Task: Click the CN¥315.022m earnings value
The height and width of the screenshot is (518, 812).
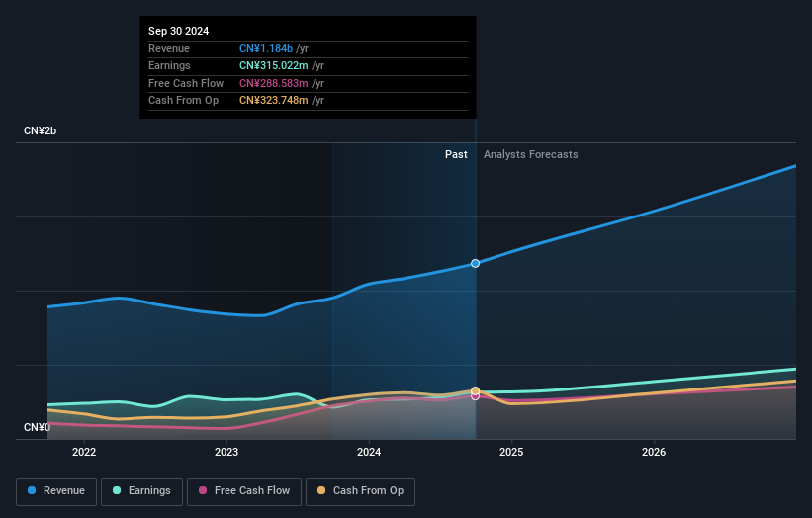Action: [280, 66]
